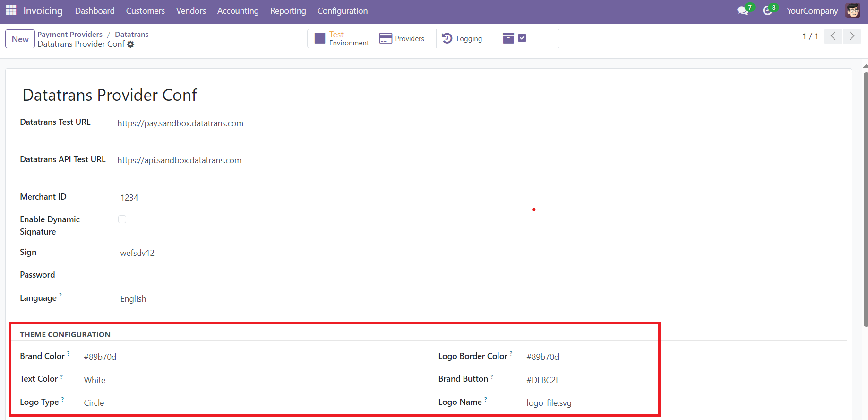
Task: Open the Configuration menu
Action: 342,11
